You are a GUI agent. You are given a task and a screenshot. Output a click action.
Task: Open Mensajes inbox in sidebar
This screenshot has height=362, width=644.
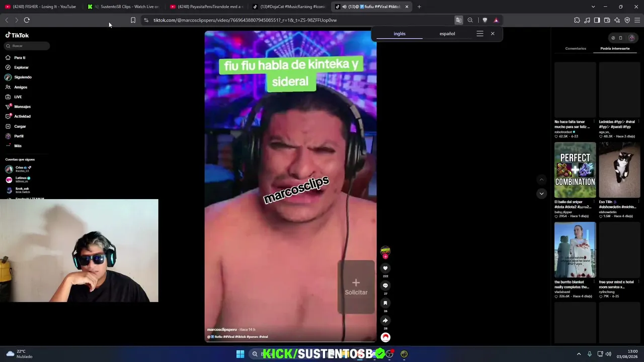[18, 107]
